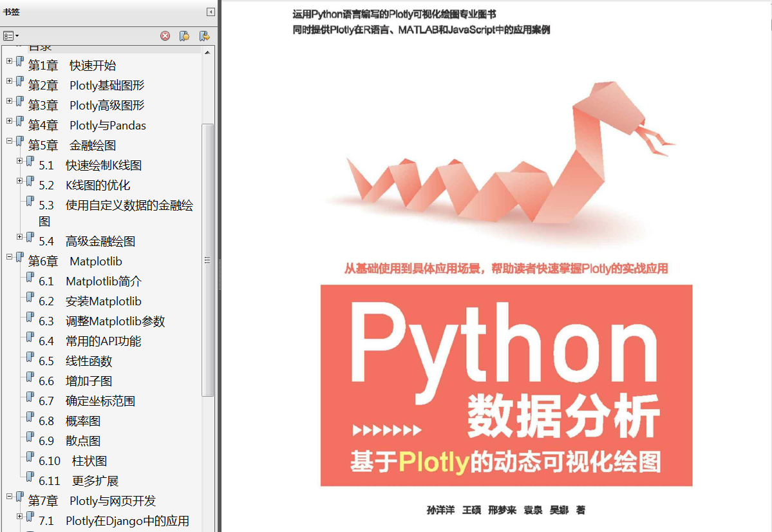
Task: Click the bookmark icon beside 第3章
Action: (x=20, y=102)
